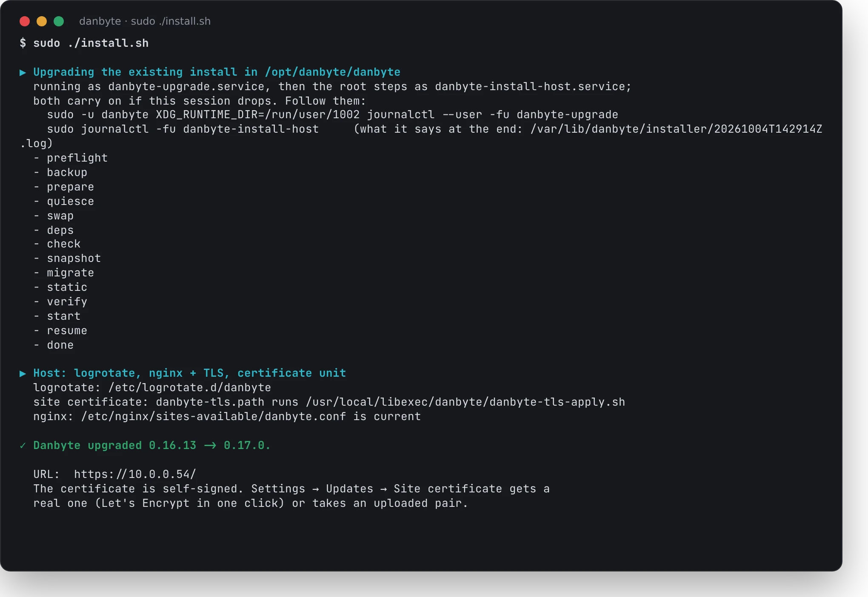
Task: Click the installer log path '/var/lib/danbyte/installer/20261004T142914Z'
Action: 676,129
